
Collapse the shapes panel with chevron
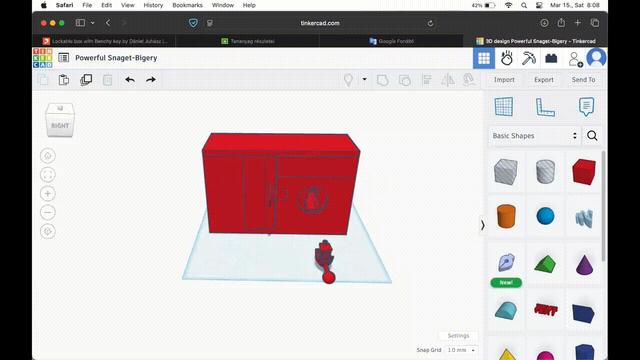click(x=482, y=225)
